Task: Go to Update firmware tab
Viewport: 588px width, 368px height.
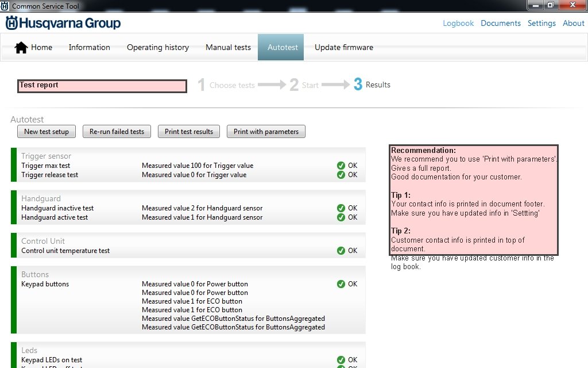Action: (344, 47)
